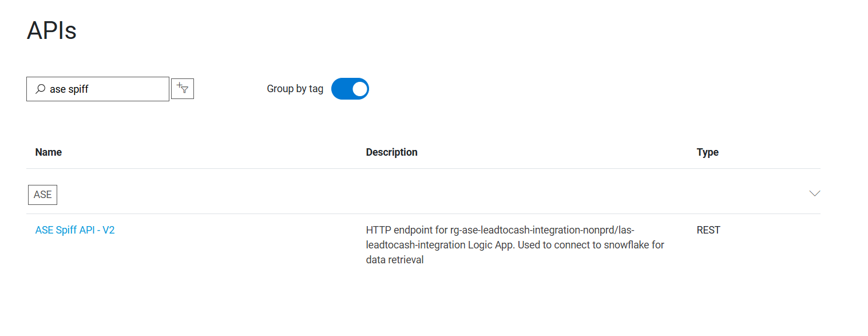868x336 pixels.
Task: Click the Name column header
Action: pos(49,152)
